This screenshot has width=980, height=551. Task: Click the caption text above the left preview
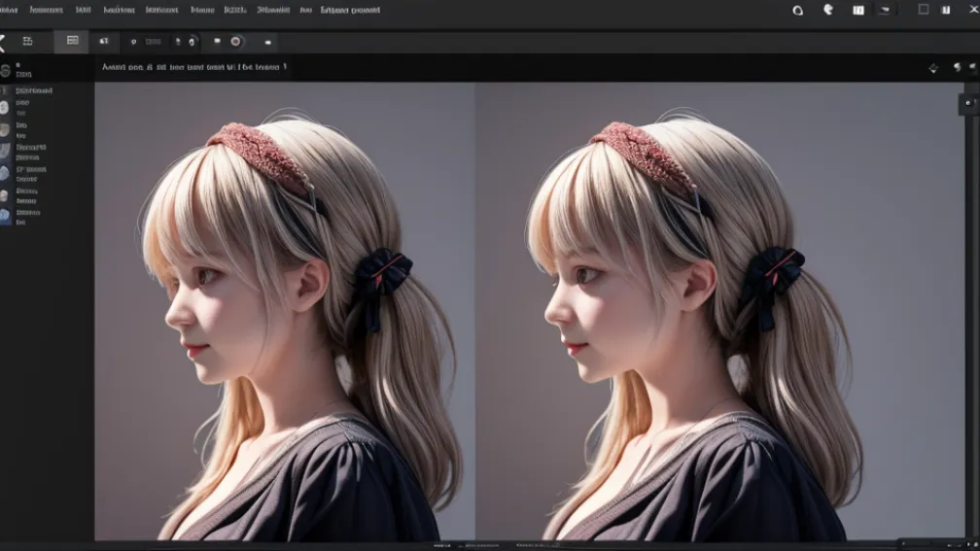click(x=194, y=67)
